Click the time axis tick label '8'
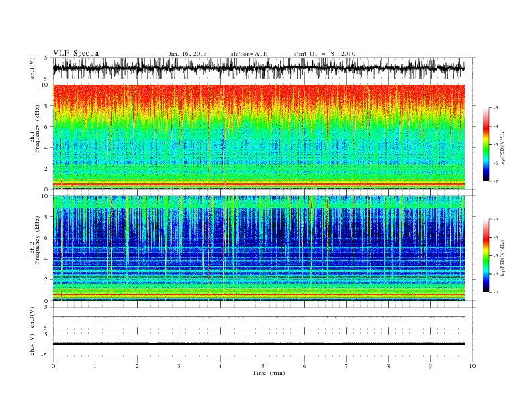 click(388, 366)
